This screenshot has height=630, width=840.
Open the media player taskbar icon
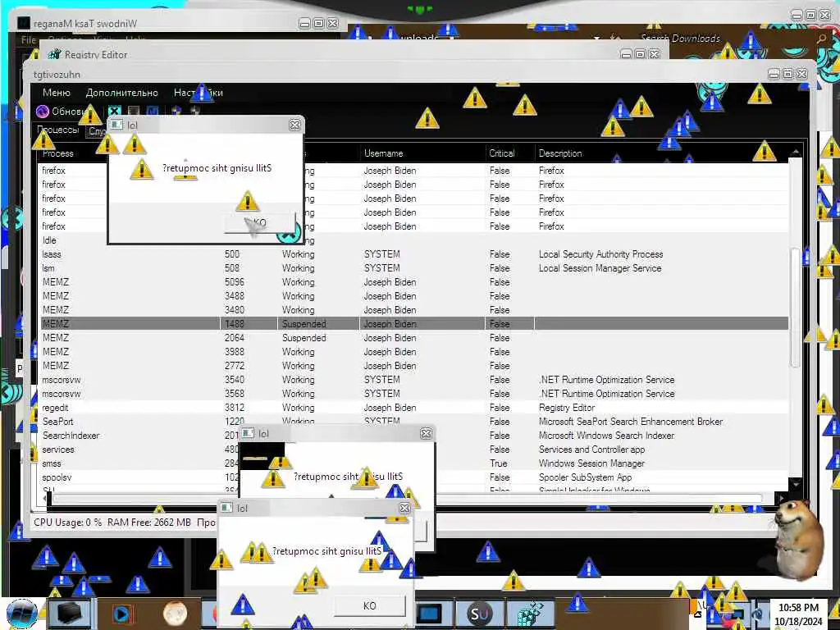click(x=123, y=614)
